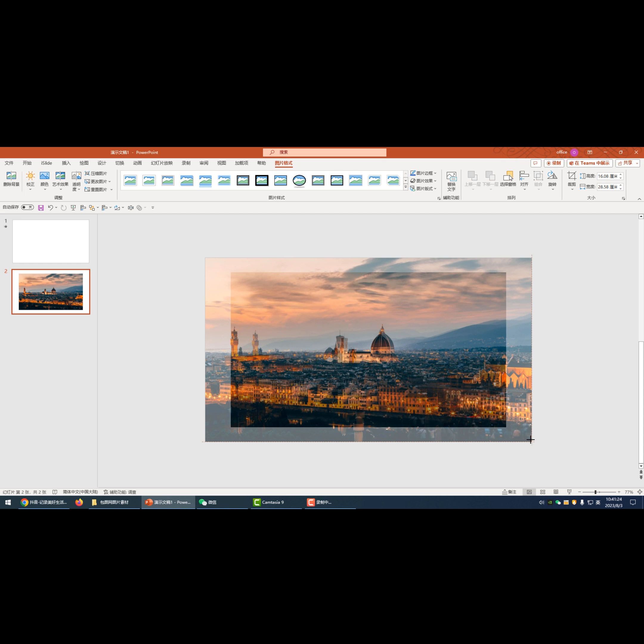Open the 文件 File tab
Image resolution: width=644 pixels, height=644 pixels.
(9, 163)
